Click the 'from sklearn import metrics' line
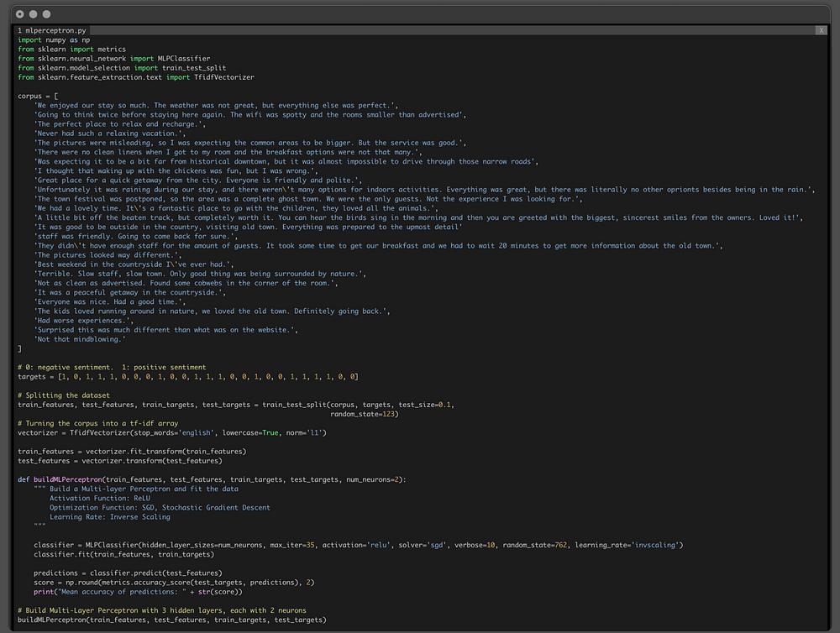Viewport: 840px width, 633px height. point(71,50)
